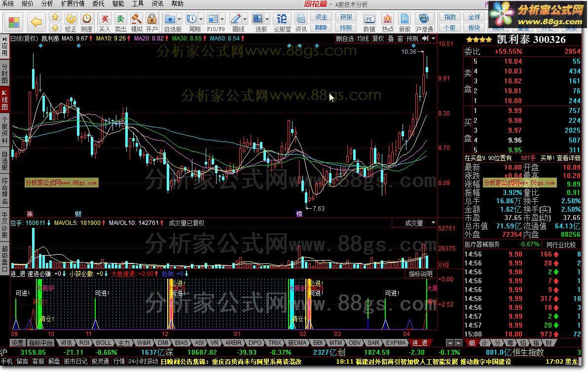Switch to K线图 in left sidebar
The height and width of the screenshot is (372, 588).
(4, 100)
